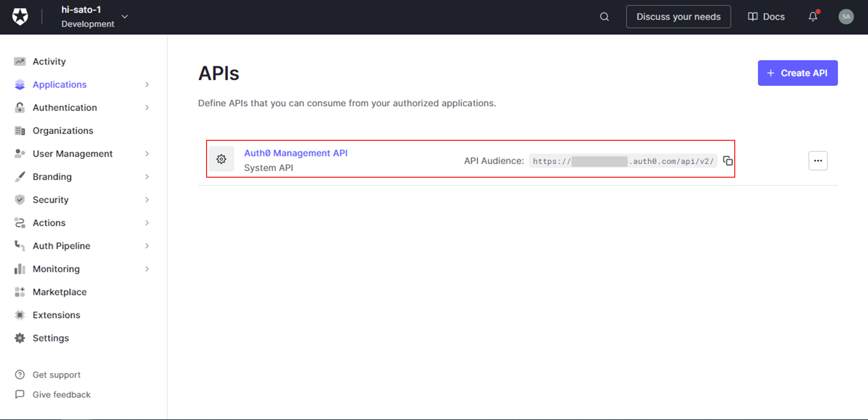
Task: Click the gear icon on Auth0 Management API
Action: click(221, 159)
